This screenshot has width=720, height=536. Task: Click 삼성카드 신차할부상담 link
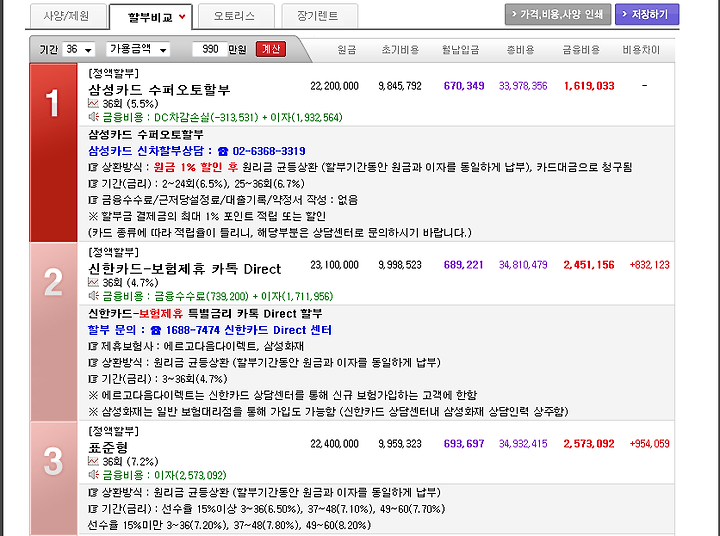pyautogui.click(x=197, y=151)
